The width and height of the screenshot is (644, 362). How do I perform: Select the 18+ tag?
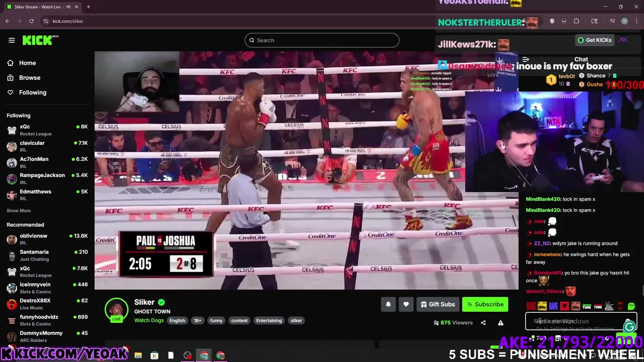(x=198, y=320)
